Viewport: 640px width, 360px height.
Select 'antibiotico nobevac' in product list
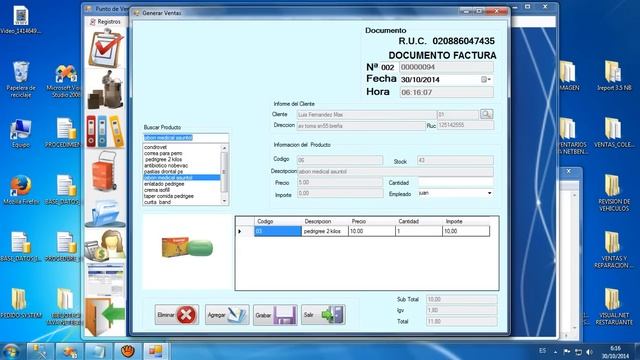[166, 166]
